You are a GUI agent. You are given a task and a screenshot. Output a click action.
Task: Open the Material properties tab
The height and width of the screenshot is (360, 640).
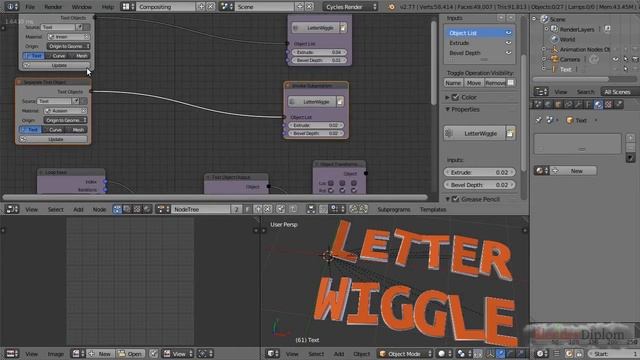(598, 104)
